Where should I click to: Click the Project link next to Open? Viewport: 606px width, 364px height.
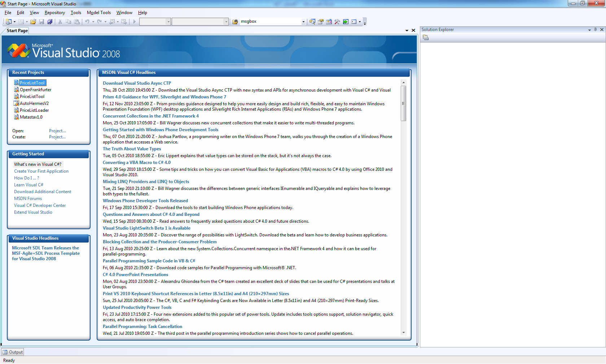pos(57,131)
